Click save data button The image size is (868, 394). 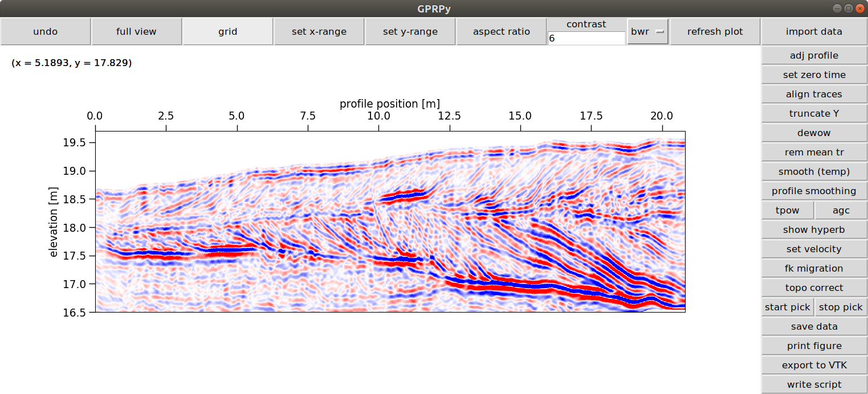(814, 326)
